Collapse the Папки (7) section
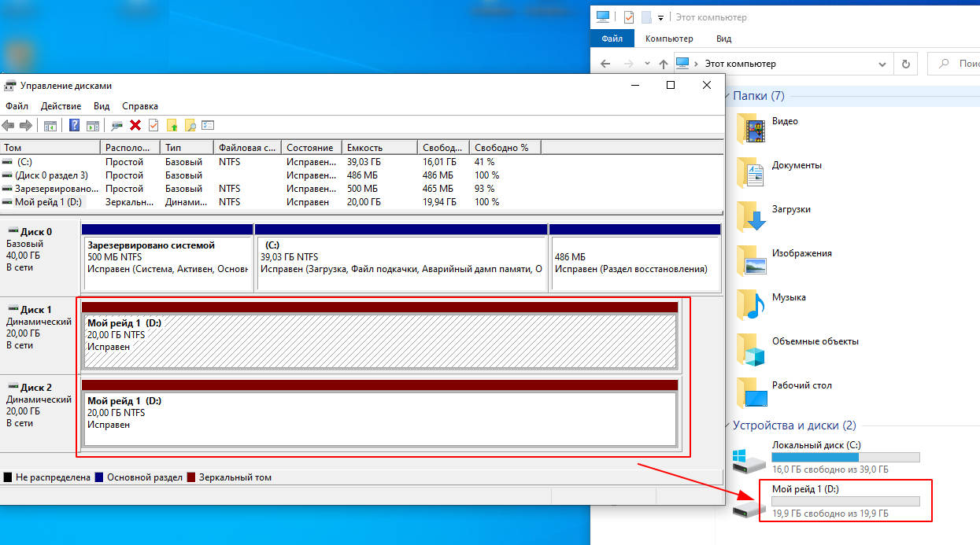This screenshot has width=980, height=545. coord(726,96)
